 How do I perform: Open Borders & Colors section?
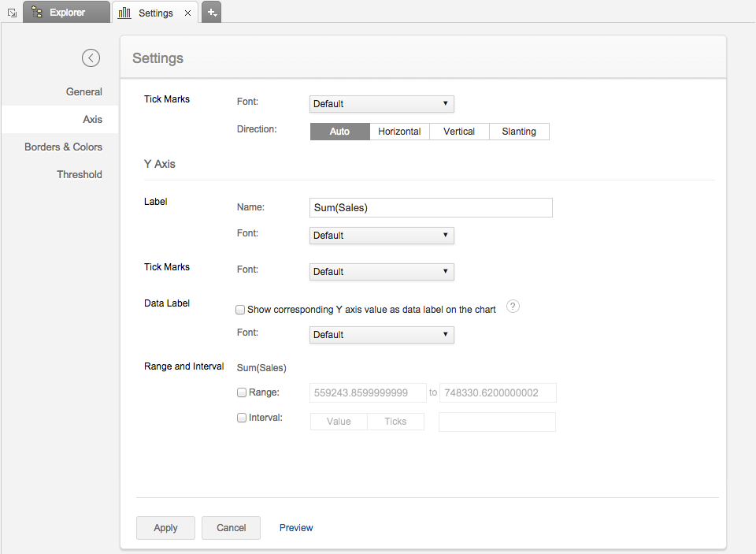(63, 147)
